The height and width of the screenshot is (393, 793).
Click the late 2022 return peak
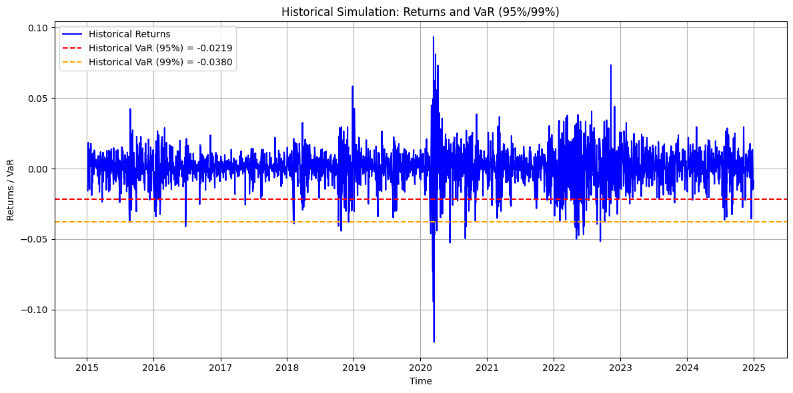(611, 66)
